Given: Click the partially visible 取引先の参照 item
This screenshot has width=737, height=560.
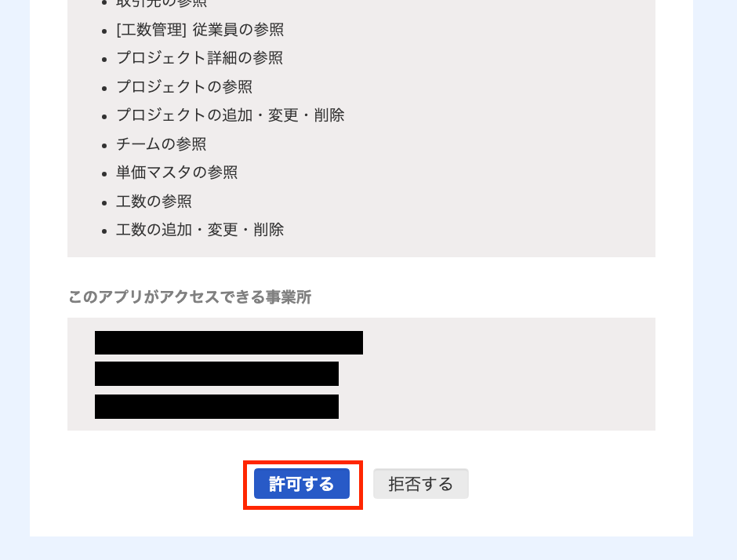Looking at the screenshot, I should click(162, 3).
